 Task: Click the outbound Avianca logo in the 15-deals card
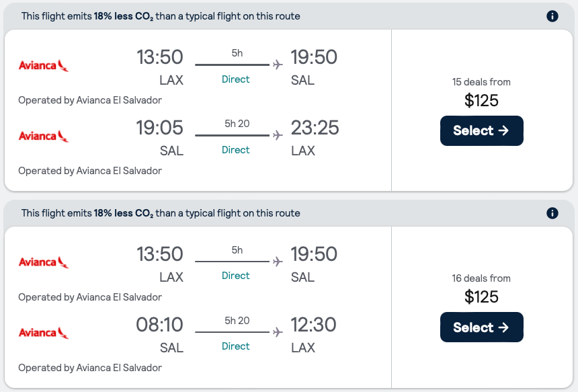pyautogui.click(x=44, y=65)
